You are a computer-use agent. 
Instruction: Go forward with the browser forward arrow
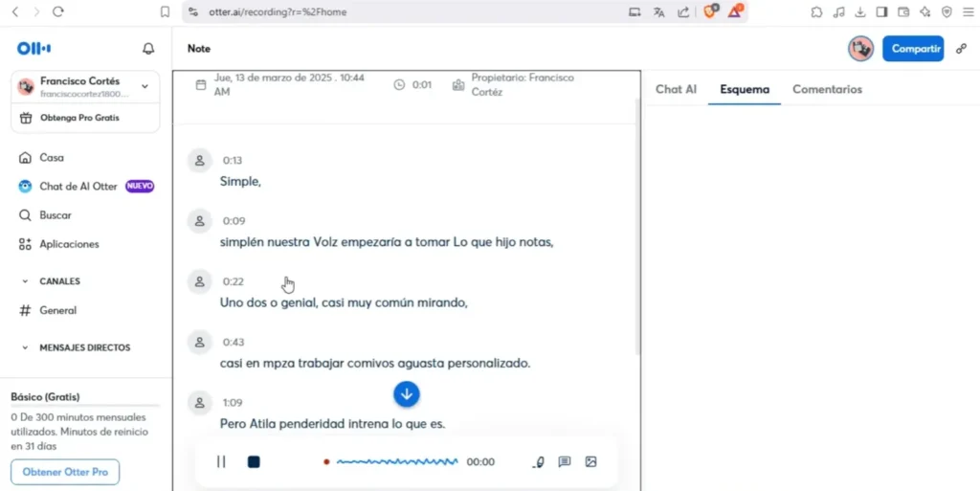click(x=36, y=11)
